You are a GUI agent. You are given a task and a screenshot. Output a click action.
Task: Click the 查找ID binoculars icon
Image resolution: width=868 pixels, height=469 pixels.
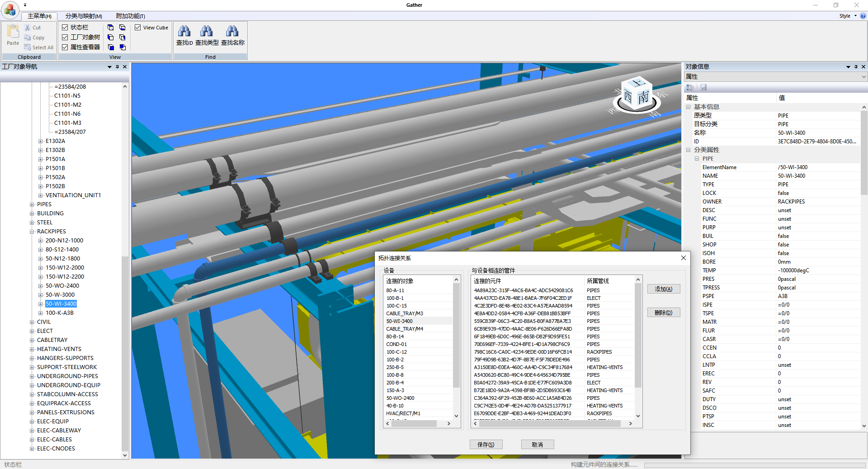[x=184, y=32]
